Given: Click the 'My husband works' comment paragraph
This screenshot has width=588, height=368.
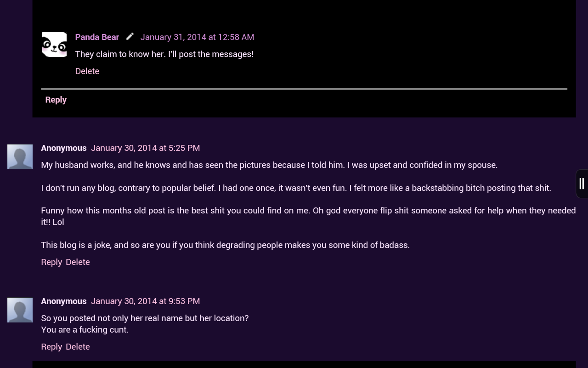Looking at the screenshot, I should click(x=269, y=165).
